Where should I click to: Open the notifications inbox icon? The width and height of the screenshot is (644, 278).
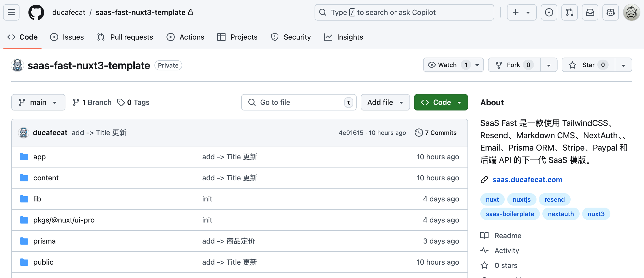tap(590, 12)
